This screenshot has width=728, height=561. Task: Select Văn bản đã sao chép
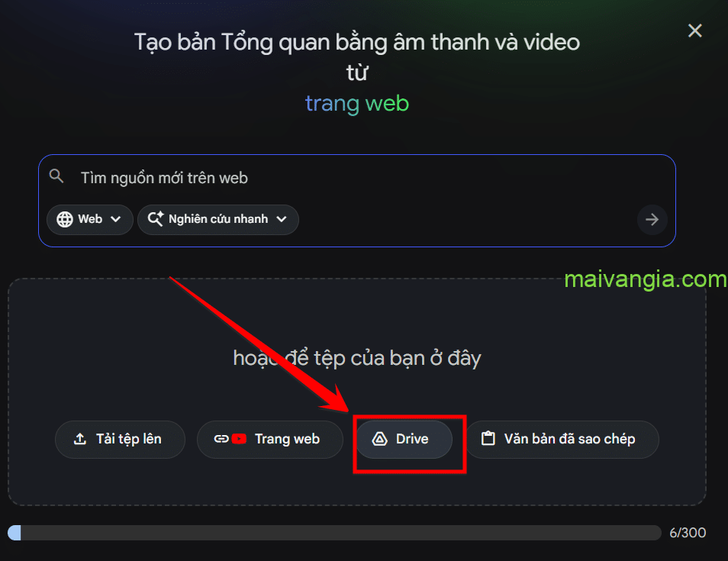[x=562, y=440]
